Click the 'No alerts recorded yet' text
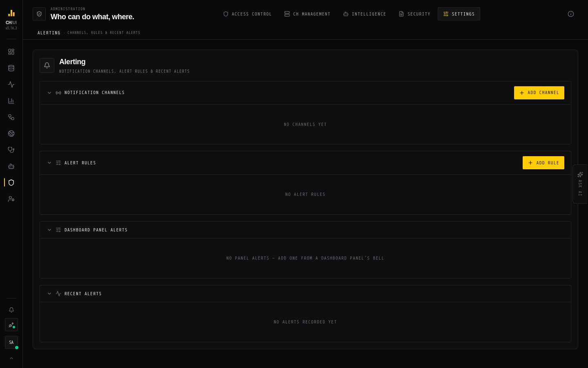 (305, 322)
